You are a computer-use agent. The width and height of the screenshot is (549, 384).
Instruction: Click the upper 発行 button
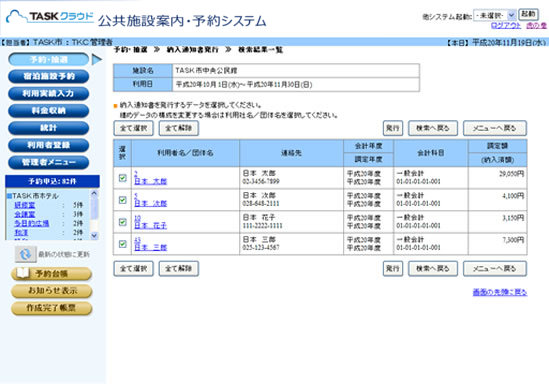tap(393, 128)
